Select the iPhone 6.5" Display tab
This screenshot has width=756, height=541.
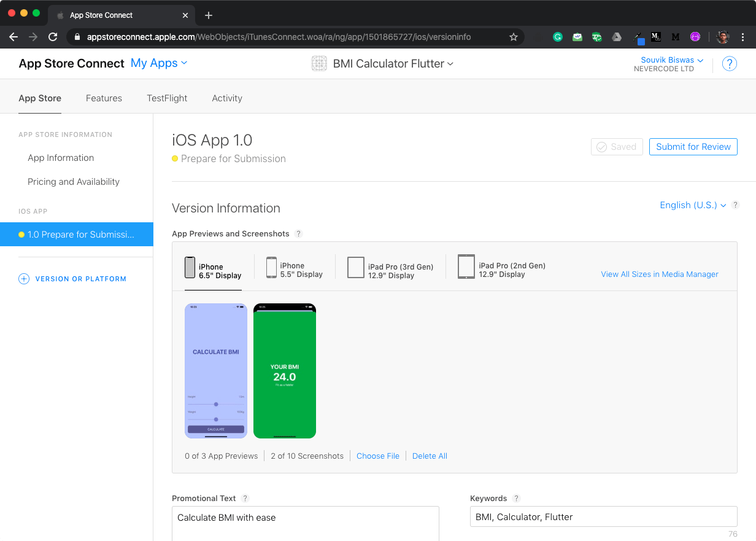click(x=213, y=268)
